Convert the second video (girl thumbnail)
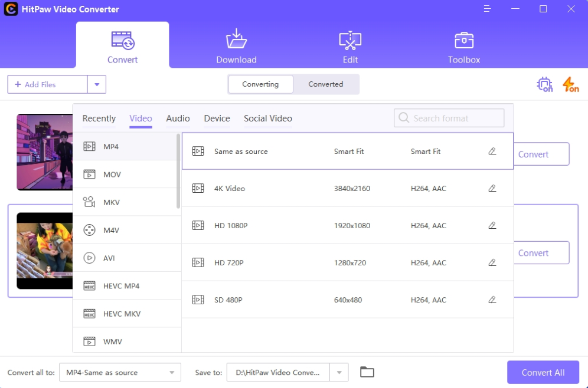Image resolution: width=588 pixels, height=388 pixels. click(x=541, y=253)
